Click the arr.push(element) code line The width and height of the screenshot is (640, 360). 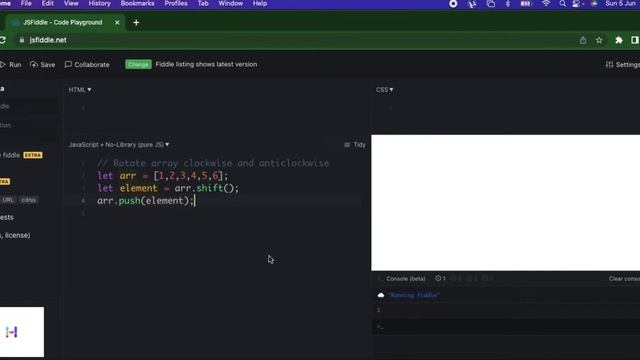pyautogui.click(x=146, y=201)
